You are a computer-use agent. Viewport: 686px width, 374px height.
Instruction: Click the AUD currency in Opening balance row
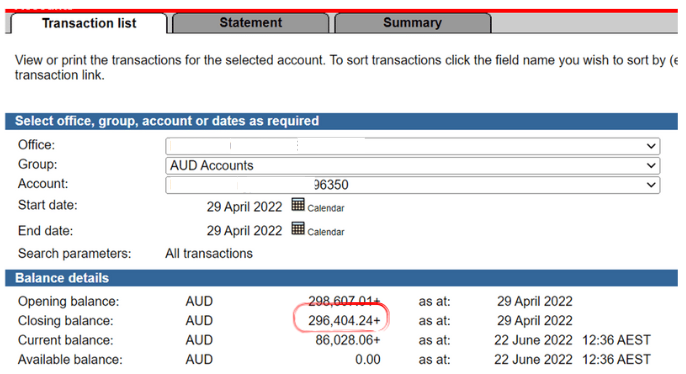click(199, 301)
